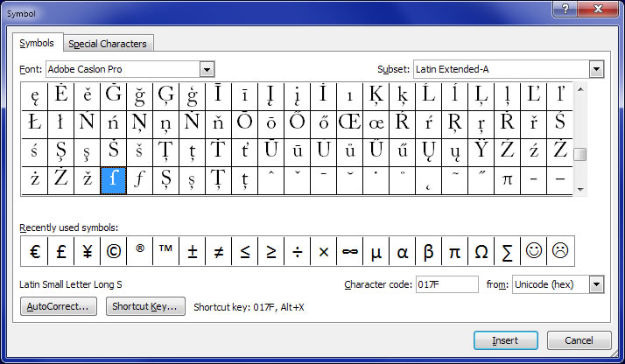Choose the trademark symbol in recent symbols
Image resolution: width=625 pixels, height=364 pixels.
click(x=165, y=252)
